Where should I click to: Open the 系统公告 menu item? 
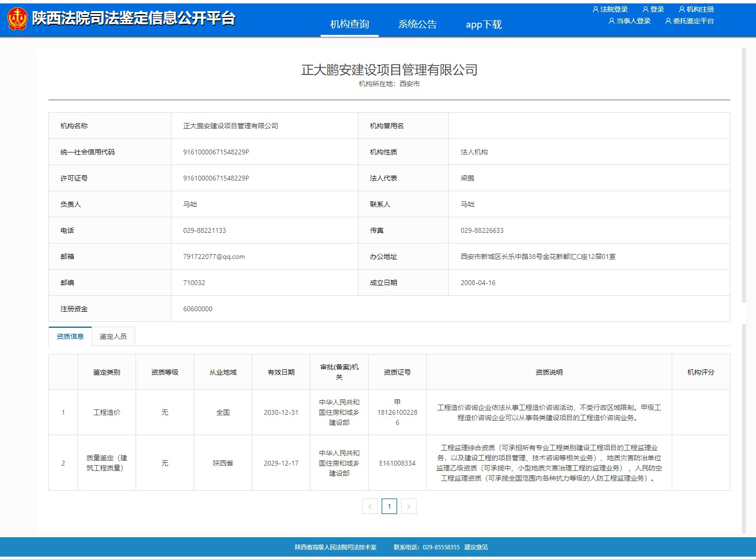click(417, 23)
